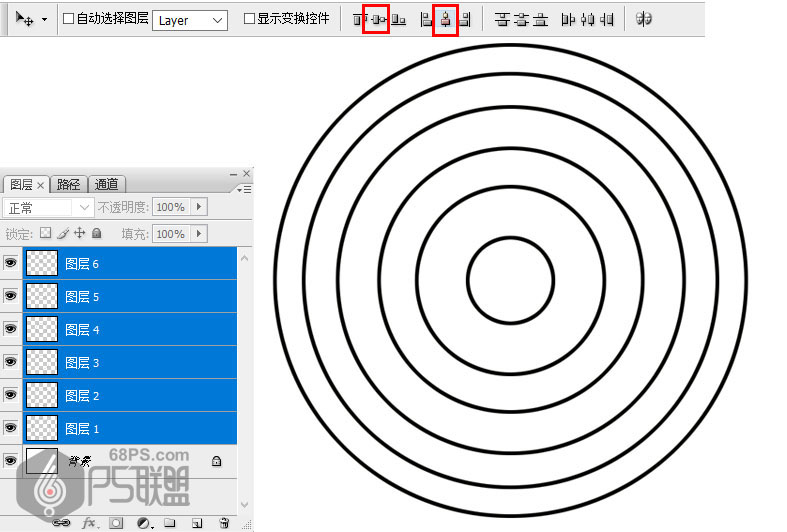This screenshot has width=787, height=532.
Task: Click 图层 2 thumbnail
Action: 42,395
